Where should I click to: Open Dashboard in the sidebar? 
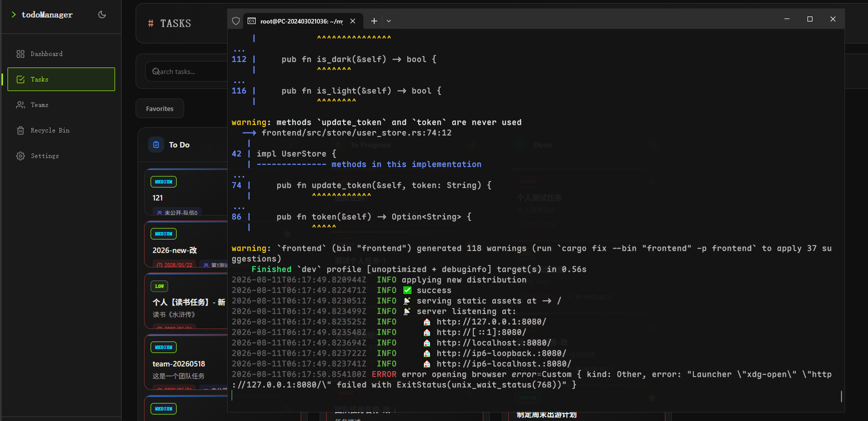pos(61,54)
